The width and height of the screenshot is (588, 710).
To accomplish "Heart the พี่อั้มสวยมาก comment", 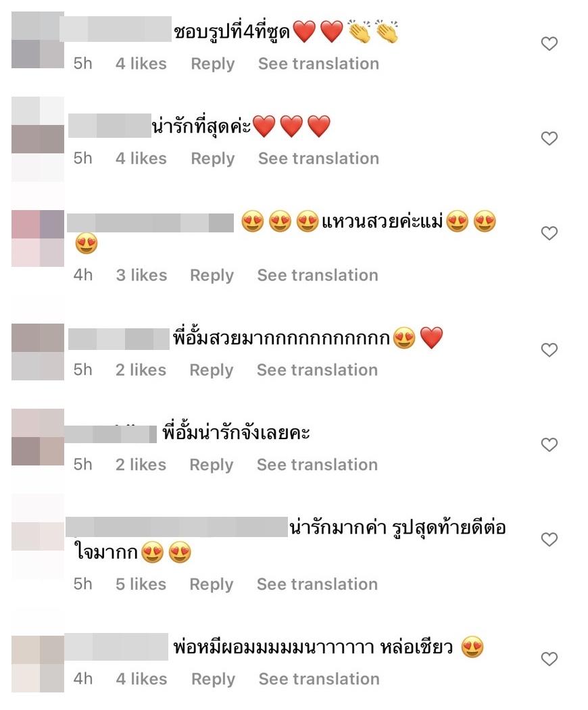I will click(549, 349).
